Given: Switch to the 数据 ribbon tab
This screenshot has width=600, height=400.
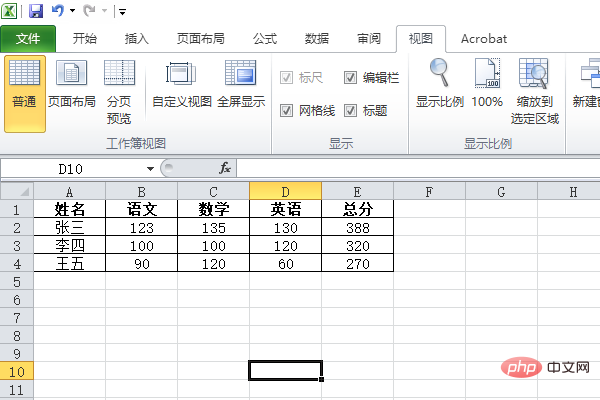Looking at the screenshot, I should tap(316, 39).
